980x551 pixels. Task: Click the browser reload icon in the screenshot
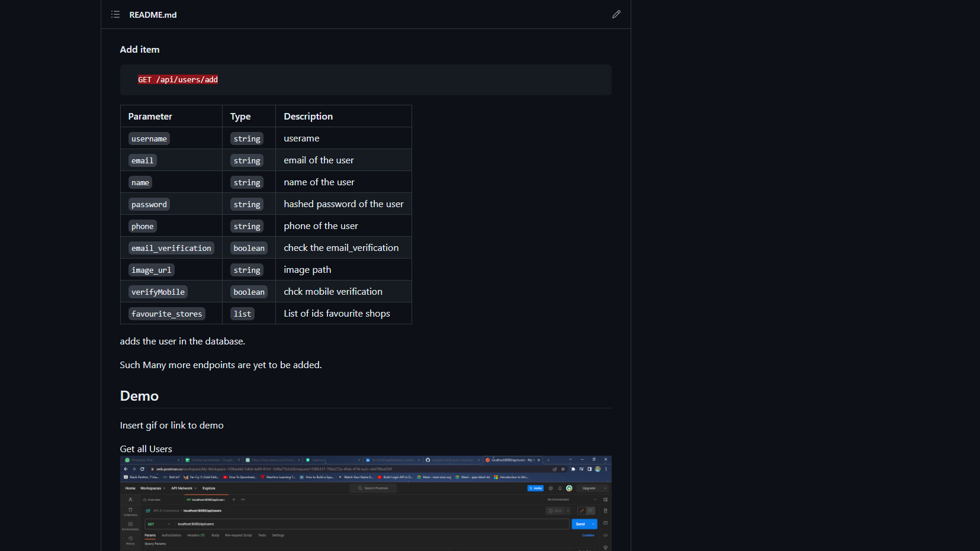pyautogui.click(x=142, y=469)
